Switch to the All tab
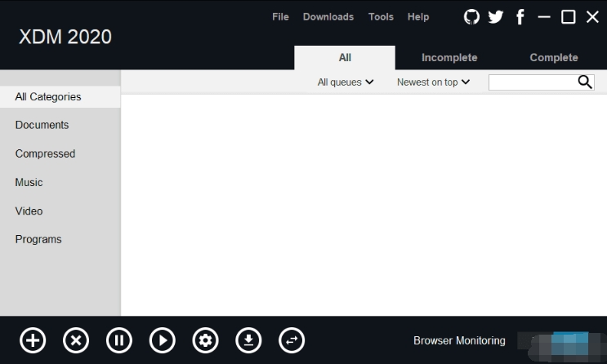This screenshot has width=607, height=364. (x=345, y=58)
